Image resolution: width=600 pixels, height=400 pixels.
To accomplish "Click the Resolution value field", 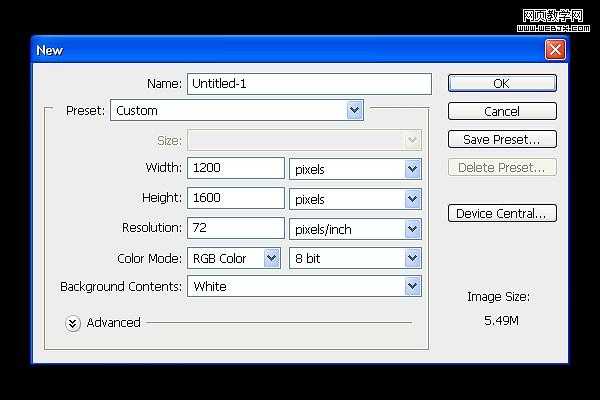I will click(x=235, y=229).
